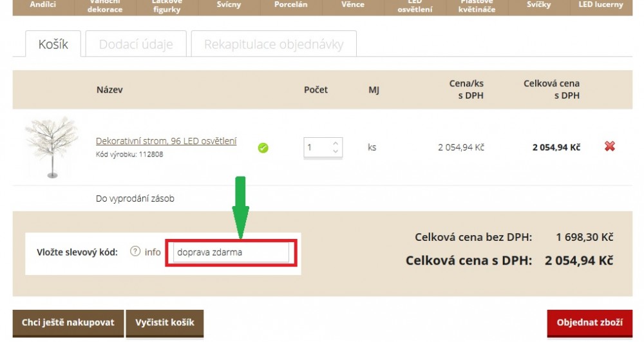Select the Kód výrobku: 112808 text

(x=129, y=155)
